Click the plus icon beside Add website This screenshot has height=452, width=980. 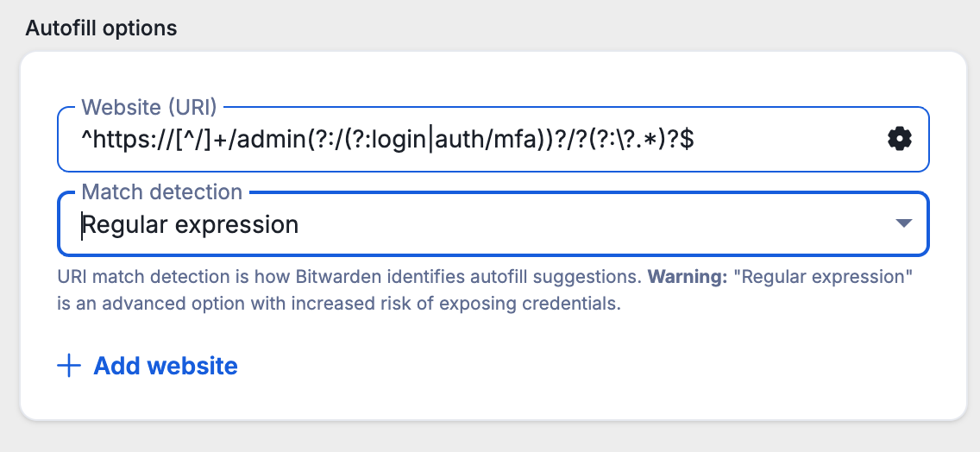tap(68, 366)
